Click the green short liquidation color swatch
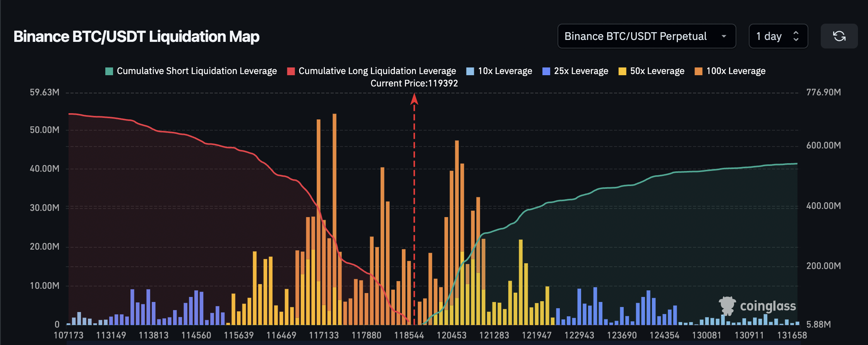This screenshot has height=345, width=868. tap(109, 71)
